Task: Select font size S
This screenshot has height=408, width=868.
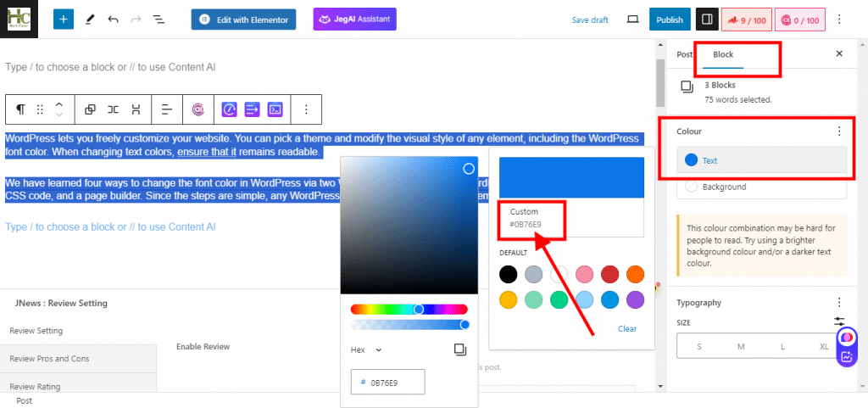Action: pos(699,347)
